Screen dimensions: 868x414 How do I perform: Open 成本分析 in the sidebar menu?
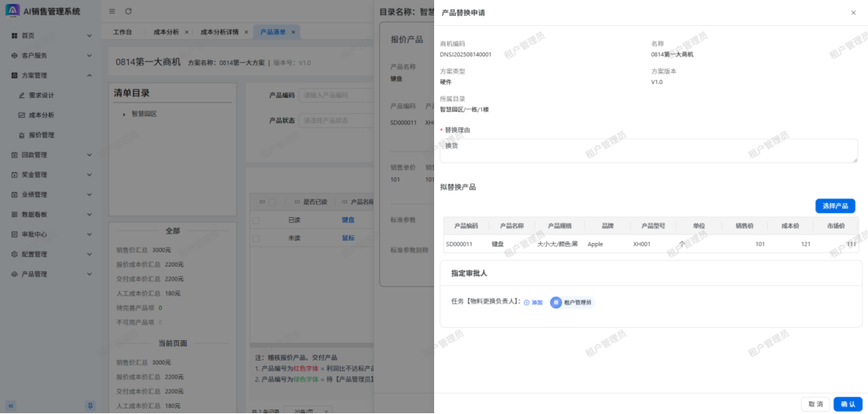41,115
